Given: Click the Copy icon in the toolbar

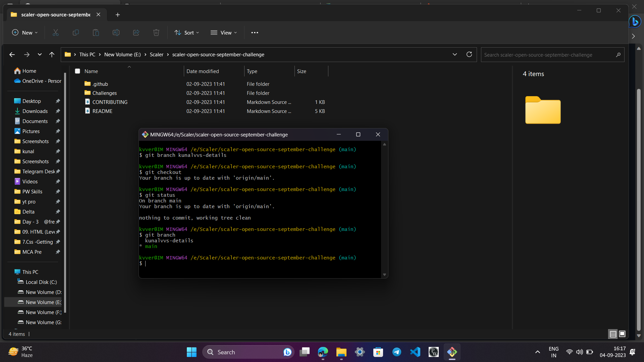Looking at the screenshot, I should (x=75, y=33).
